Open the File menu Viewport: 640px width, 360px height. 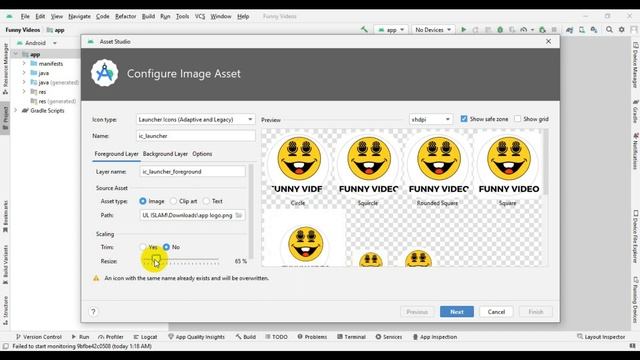[x=25, y=16]
